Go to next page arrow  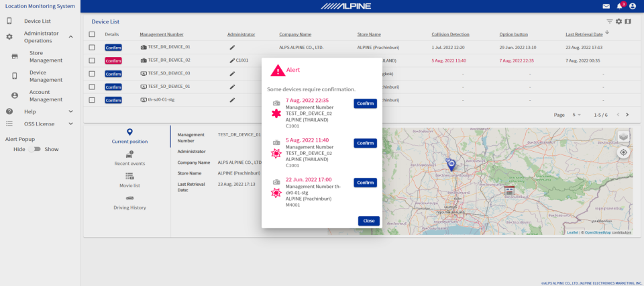point(627,115)
